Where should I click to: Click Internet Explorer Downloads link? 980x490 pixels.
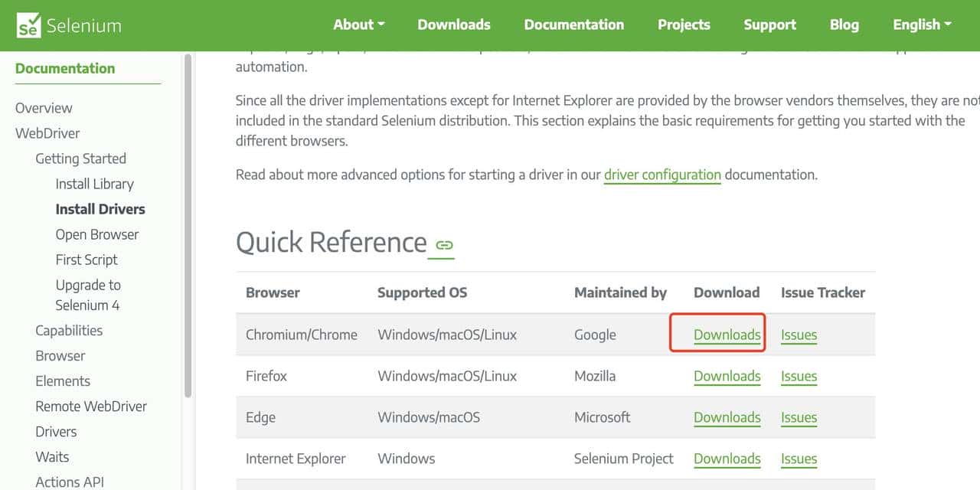[x=727, y=459]
